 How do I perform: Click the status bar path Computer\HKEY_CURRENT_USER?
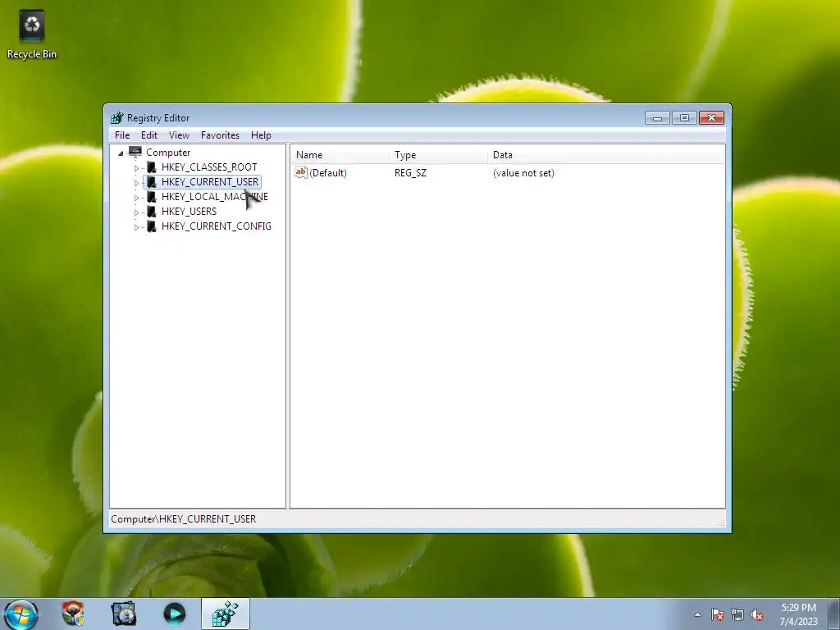click(x=183, y=518)
